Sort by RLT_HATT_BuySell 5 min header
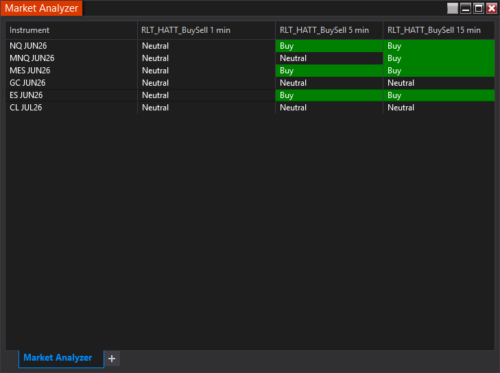The width and height of the screenshot is (500, 373). (x=329, y=30)
